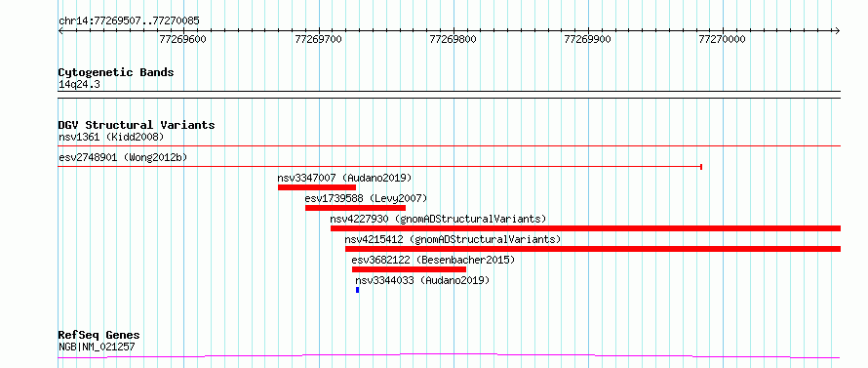Click the 77270000 ruler position label

pos(722,39)
